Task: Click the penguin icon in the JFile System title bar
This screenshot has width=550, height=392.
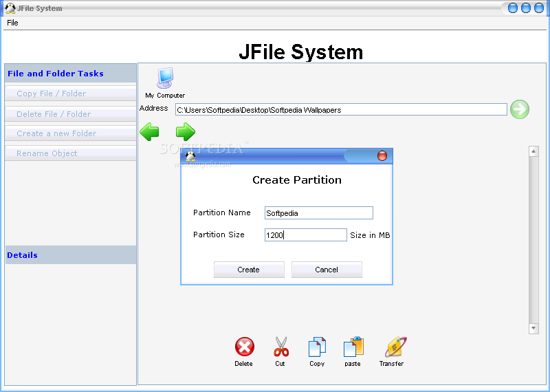Action: tap(10, 8)
